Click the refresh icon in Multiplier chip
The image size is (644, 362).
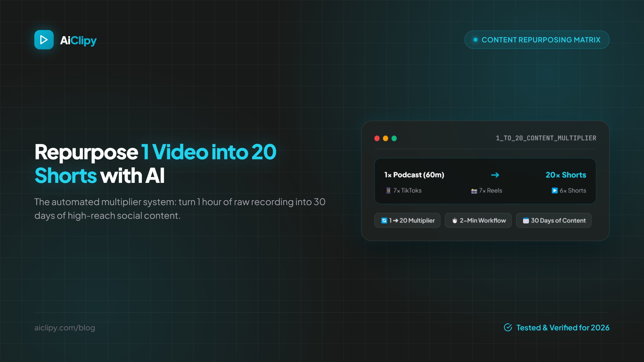384,220
